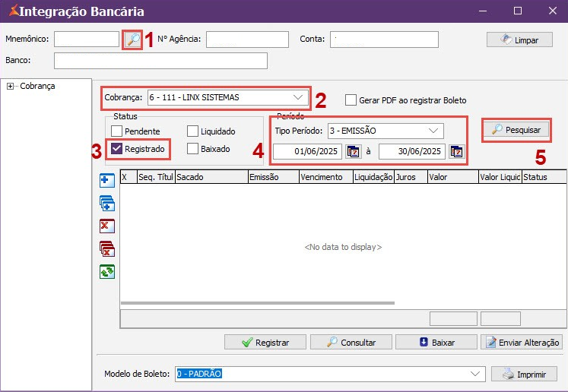The width and height of the screenshot is (568, 392).
Task: Click the X selection column header
Action: click(129, 177)
